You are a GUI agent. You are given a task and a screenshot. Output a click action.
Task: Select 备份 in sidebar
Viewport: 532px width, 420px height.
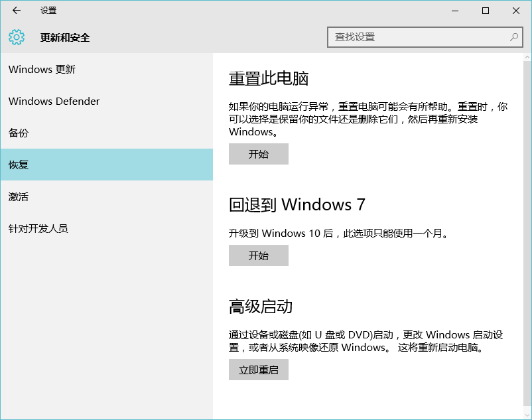(107, 133)
